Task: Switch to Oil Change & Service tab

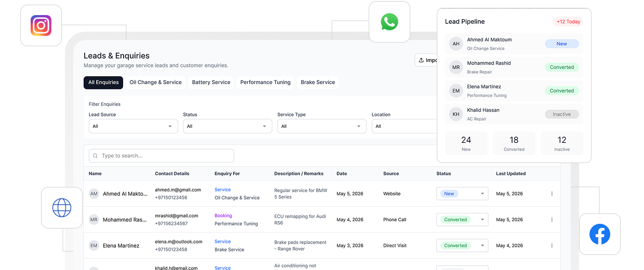Action: (156, 83)
